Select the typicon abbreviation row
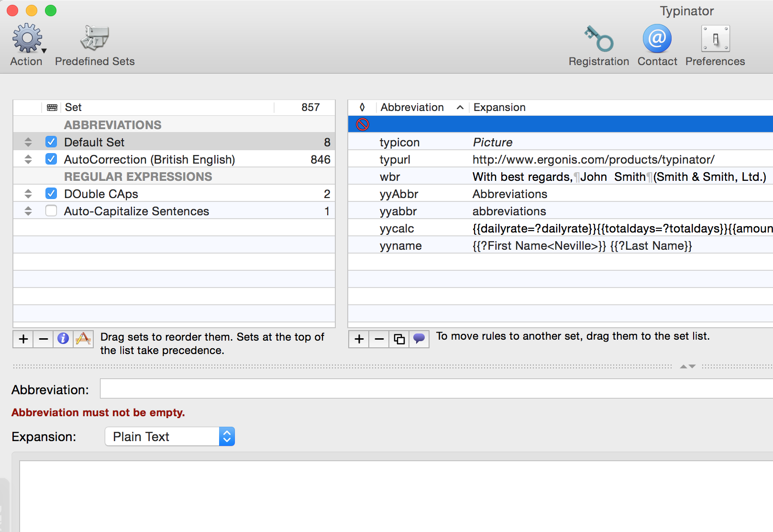This screenshot has width=773, height=532. pos(399,142)
